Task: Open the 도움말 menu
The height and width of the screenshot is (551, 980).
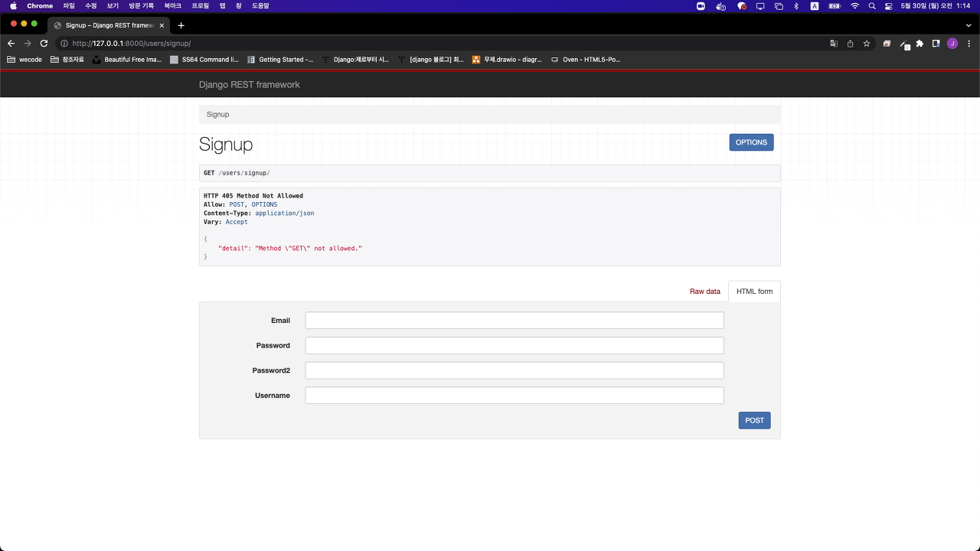Action: (x=260, y=5)
